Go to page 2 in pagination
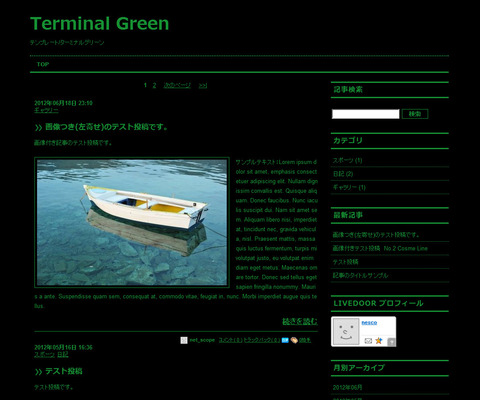Viewport: 480px width, 400px height. 154,85
